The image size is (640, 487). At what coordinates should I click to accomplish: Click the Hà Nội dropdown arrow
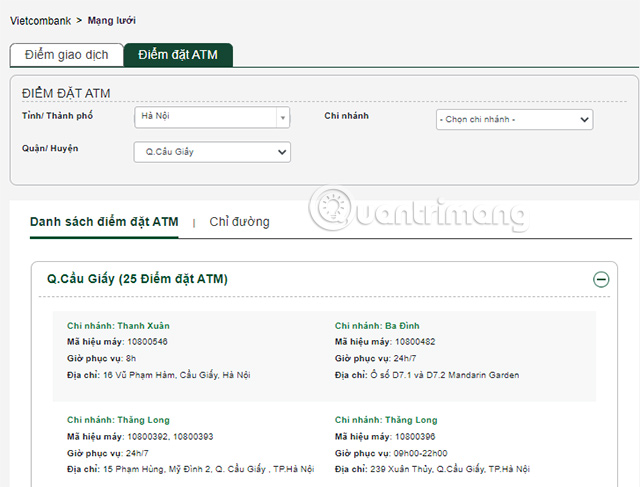[x=282, y=118]
